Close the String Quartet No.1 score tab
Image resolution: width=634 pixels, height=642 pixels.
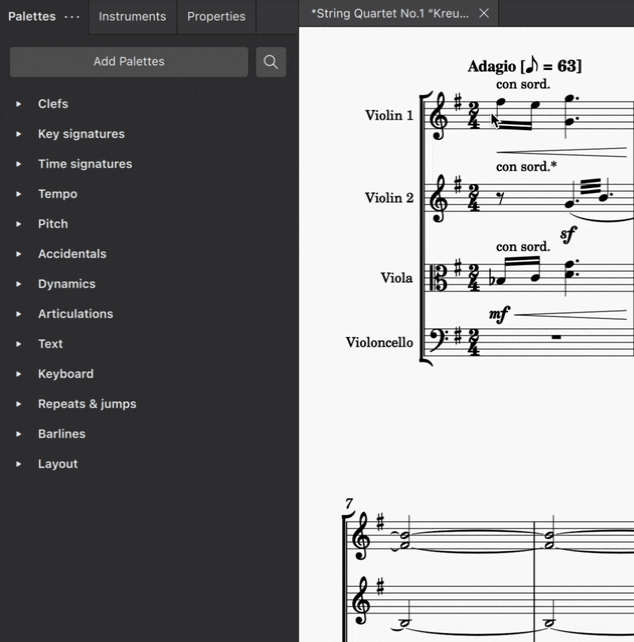484,14
